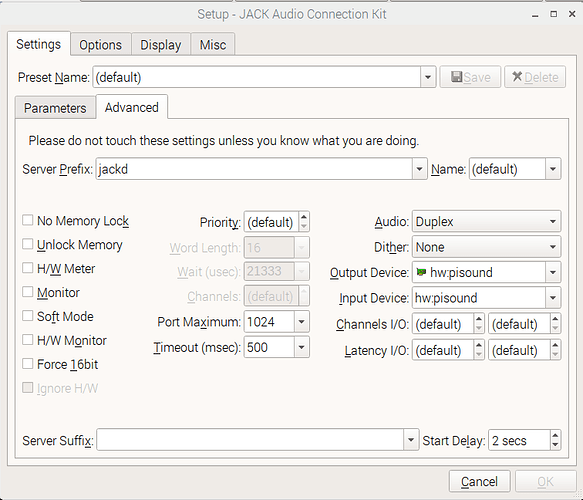Open the Name dropdown list

click(x=553, y=169)
